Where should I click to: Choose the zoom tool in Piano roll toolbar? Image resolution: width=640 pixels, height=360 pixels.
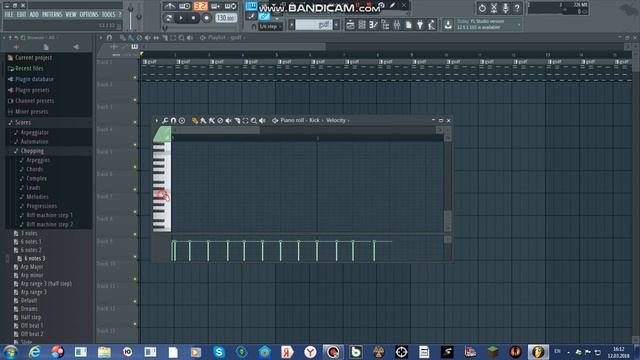(254, 120)
